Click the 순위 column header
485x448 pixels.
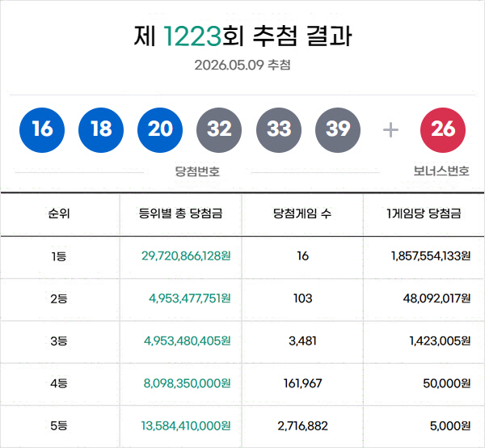pyautogui.click(x=59, y=213)
